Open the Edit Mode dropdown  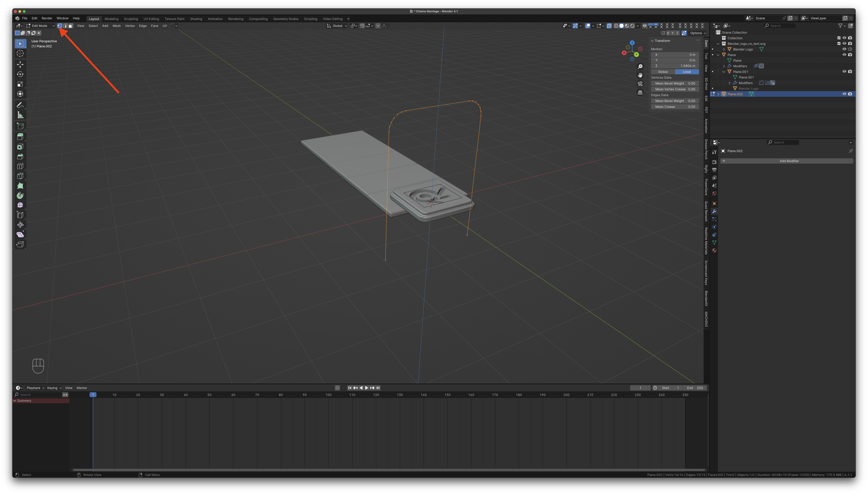pos(40,26)
